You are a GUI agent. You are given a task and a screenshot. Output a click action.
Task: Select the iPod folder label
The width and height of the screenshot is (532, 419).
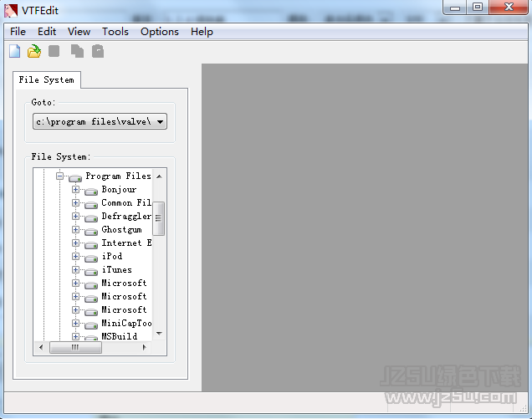pyautogui.click(x=112, y=256)
